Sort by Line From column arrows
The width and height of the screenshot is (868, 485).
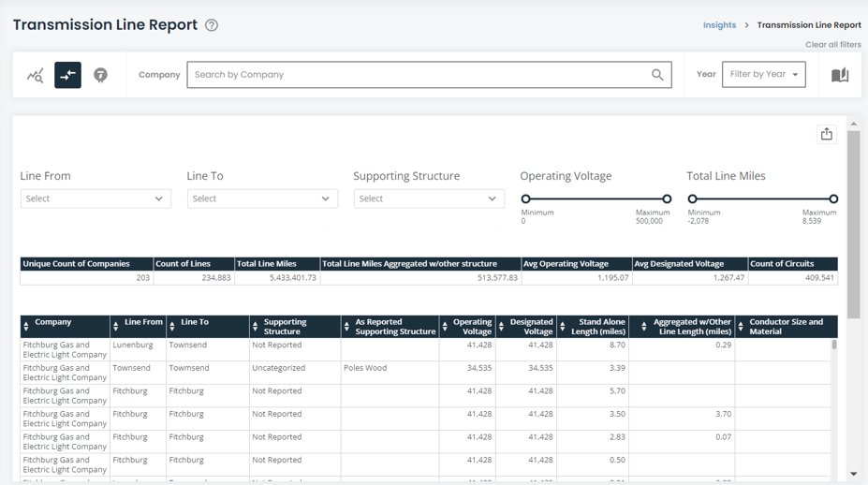116,327
